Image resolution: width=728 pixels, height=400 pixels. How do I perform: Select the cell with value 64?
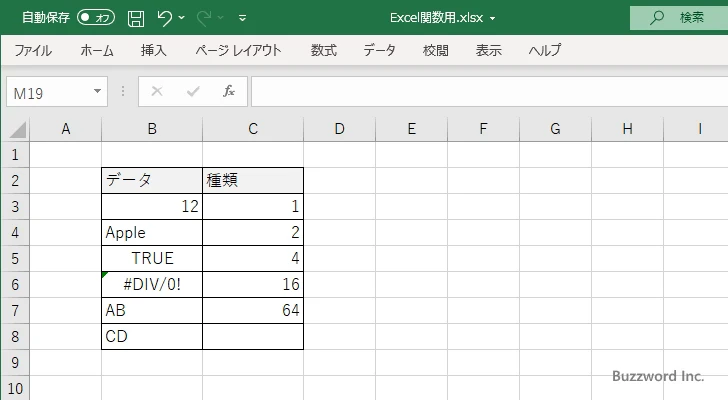coord(253,310)
